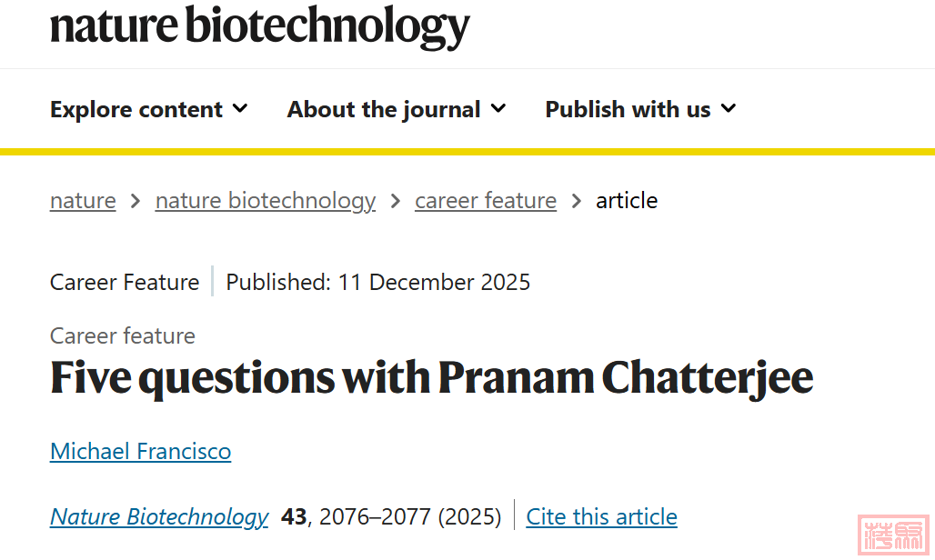Click the breadcrumb arrow before "article"
Screen dimensions: 935x560
(x=577, y=201)
